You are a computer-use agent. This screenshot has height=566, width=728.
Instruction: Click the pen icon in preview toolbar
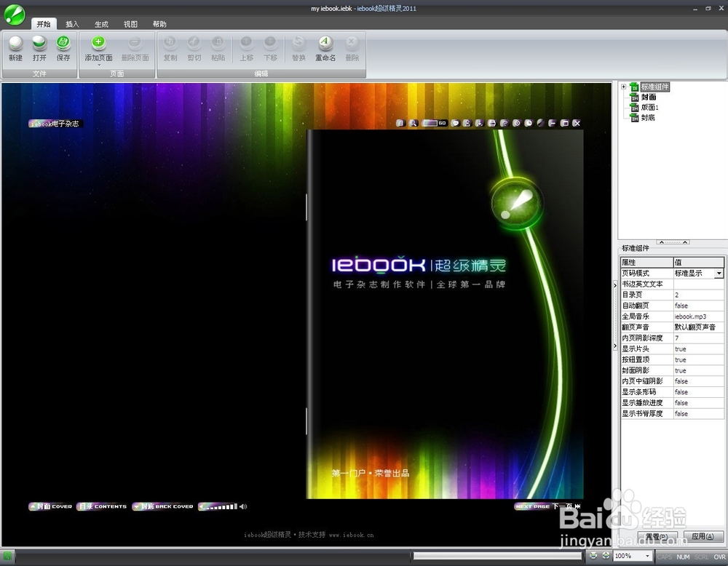click(540, 123)
